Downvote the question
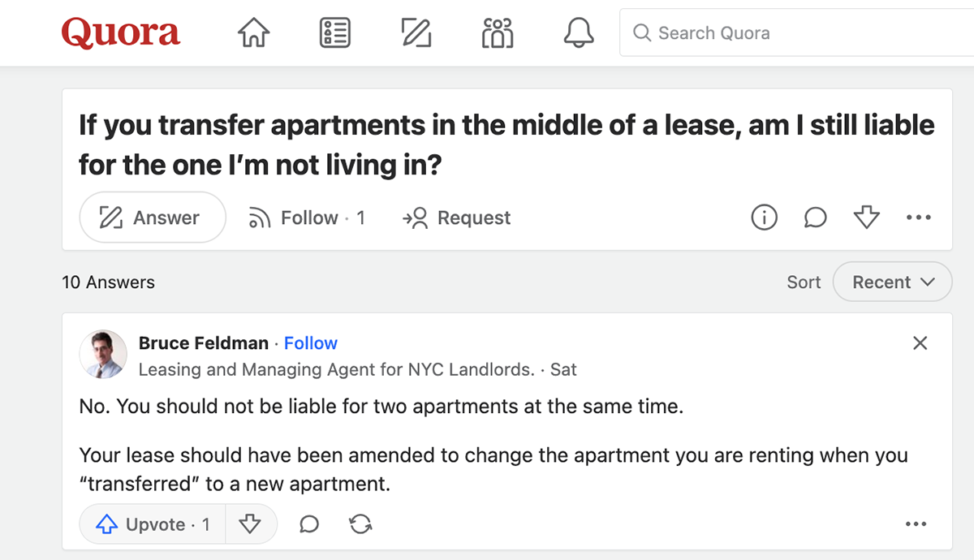This screenshot has width=974, height=560. (866, 217)
